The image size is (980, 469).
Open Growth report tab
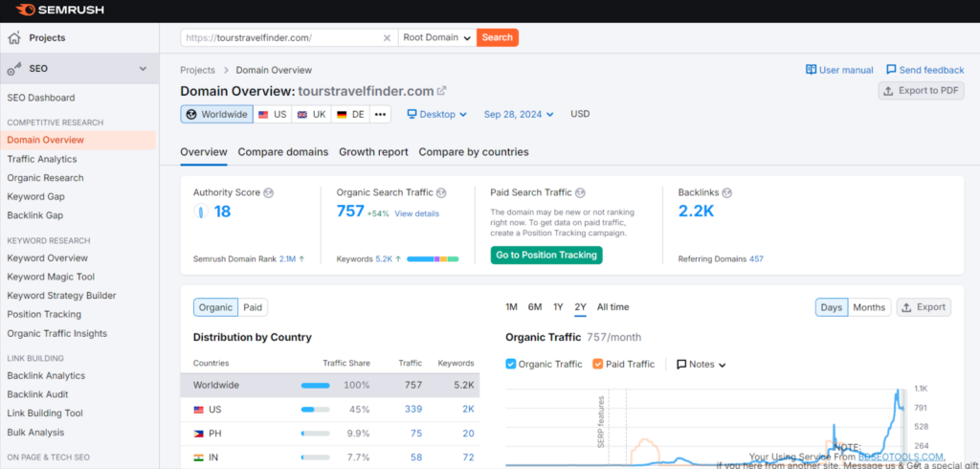[x=373, y=152]
